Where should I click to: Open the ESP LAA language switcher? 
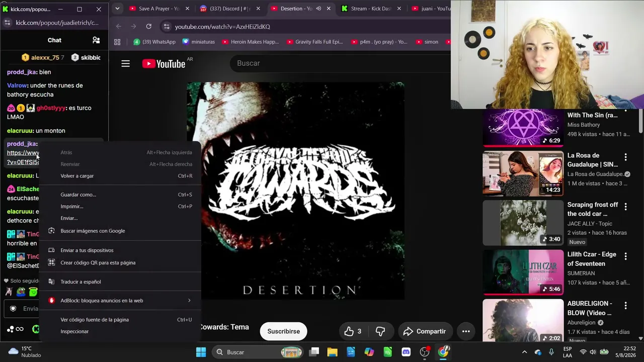(568, 352)
